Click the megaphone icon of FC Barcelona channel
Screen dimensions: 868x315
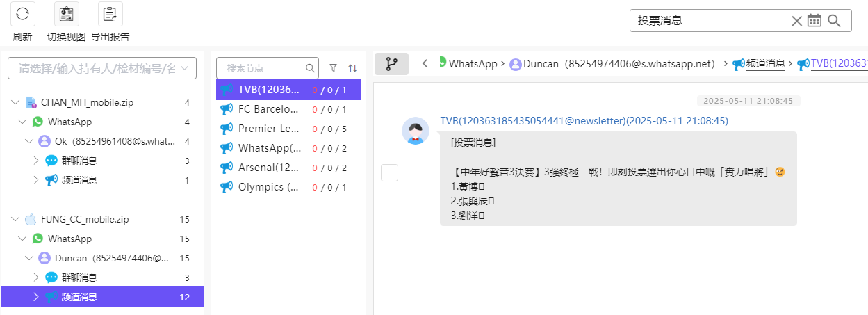227,109
